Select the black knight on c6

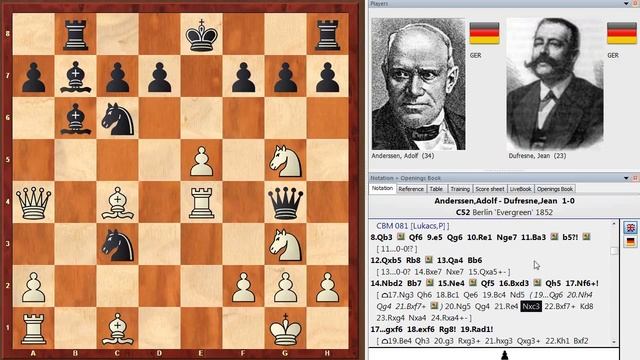tap(118, 119)
